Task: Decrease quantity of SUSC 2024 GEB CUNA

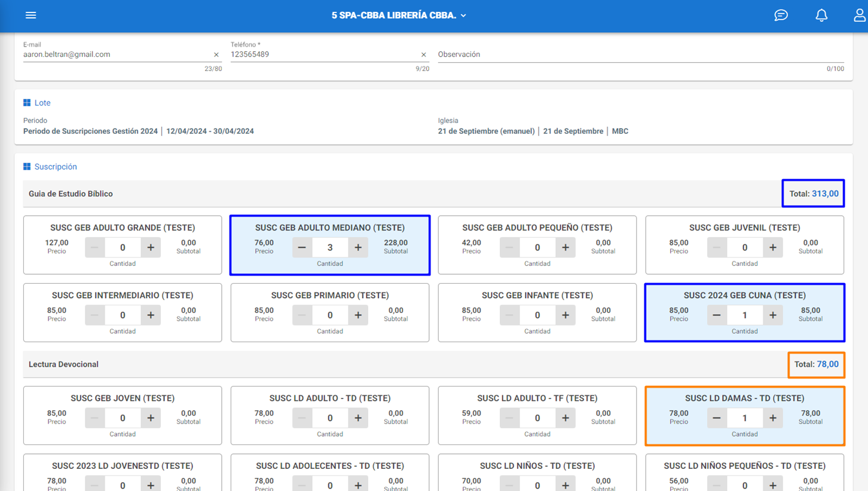Action: click(717, 315)
